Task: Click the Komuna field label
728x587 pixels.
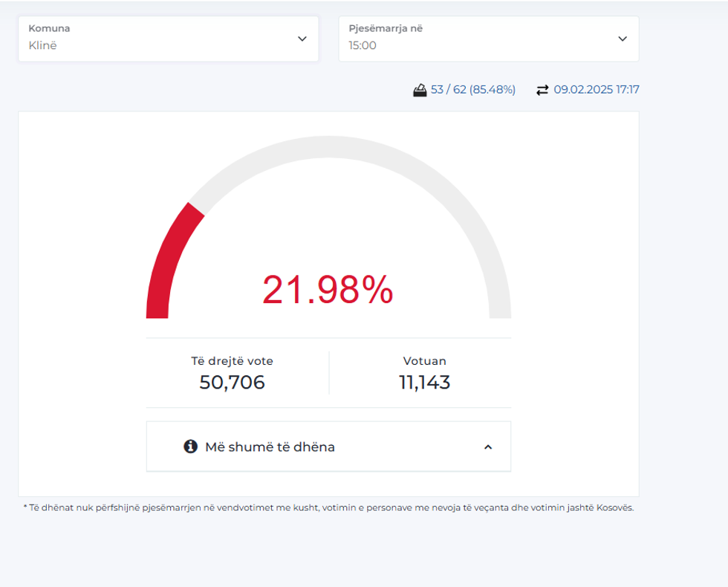Action: tap(49, 28)
